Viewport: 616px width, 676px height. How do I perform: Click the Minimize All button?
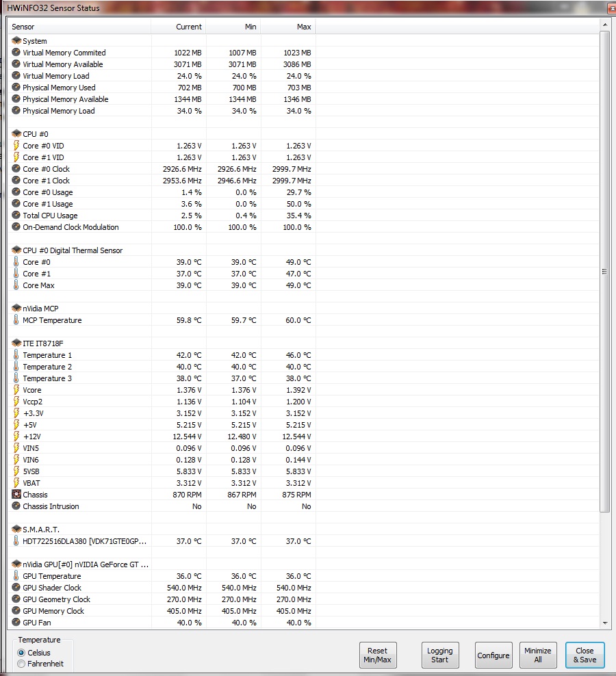point(538,655)
